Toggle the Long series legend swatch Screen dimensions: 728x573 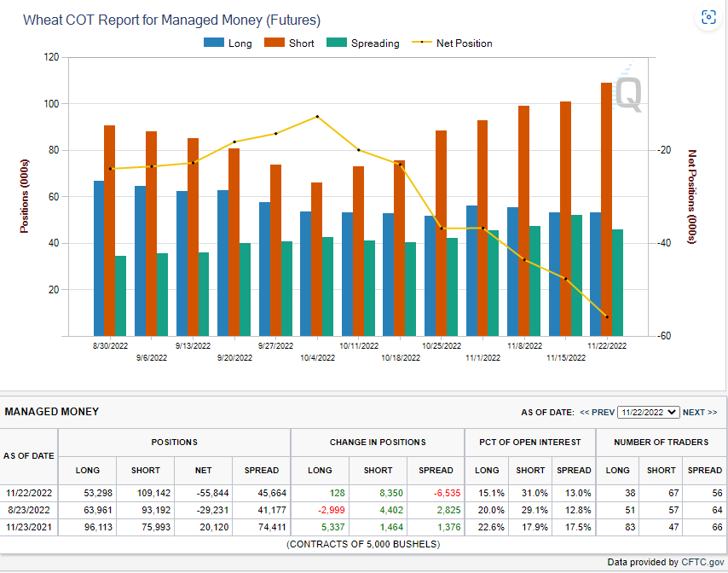pos(214,43)
